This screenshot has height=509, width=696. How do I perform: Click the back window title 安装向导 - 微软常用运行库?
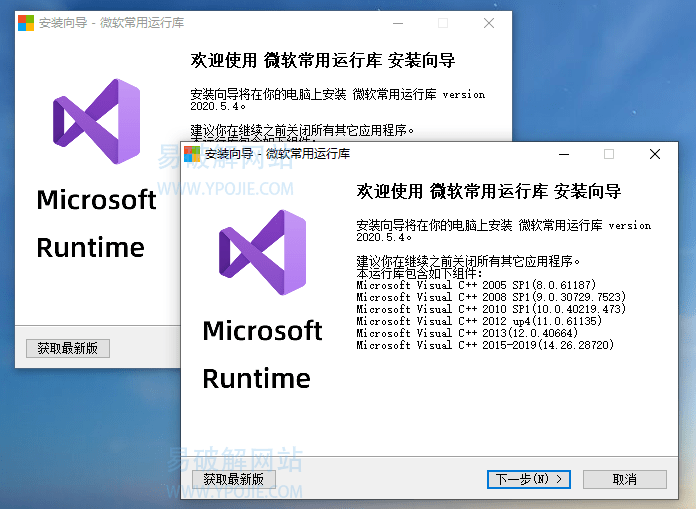pos(111,23)
